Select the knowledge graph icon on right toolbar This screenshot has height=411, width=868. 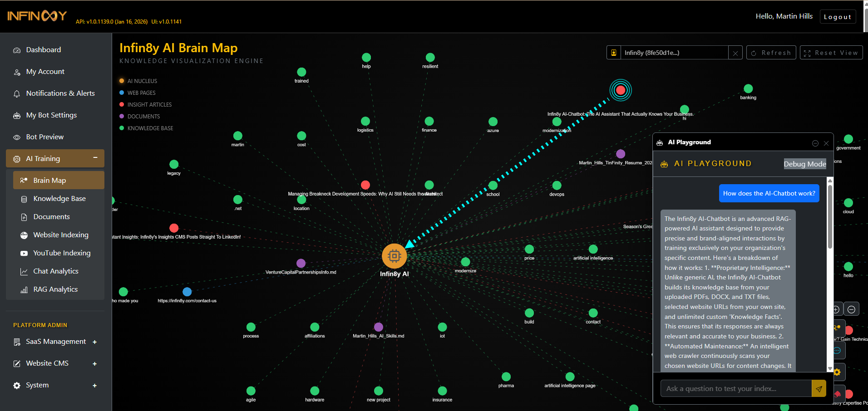(838, 328)
